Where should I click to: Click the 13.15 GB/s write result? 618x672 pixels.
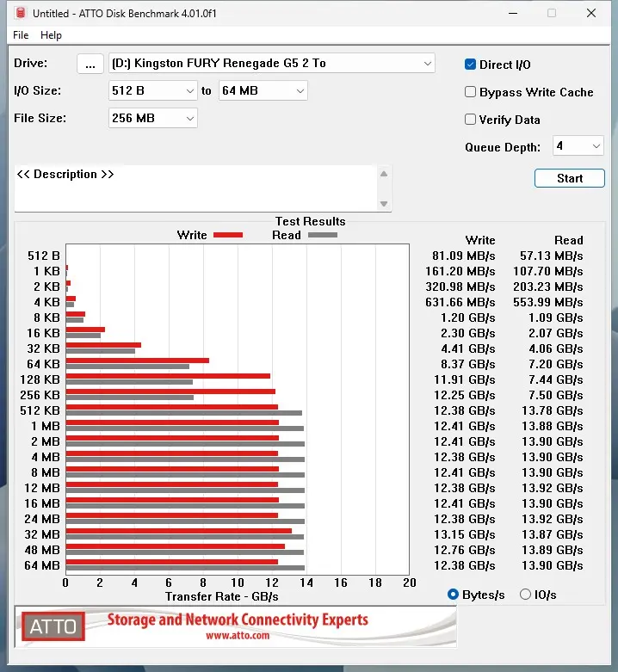464,534
